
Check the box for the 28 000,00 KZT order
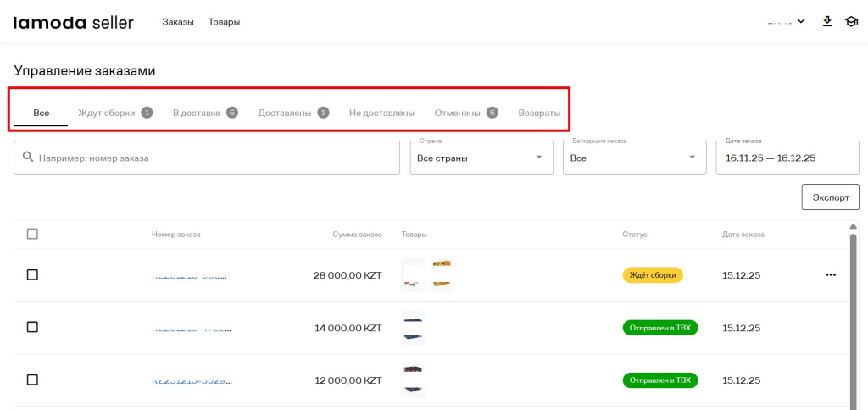pyautogui.click(x=32, y=274)
